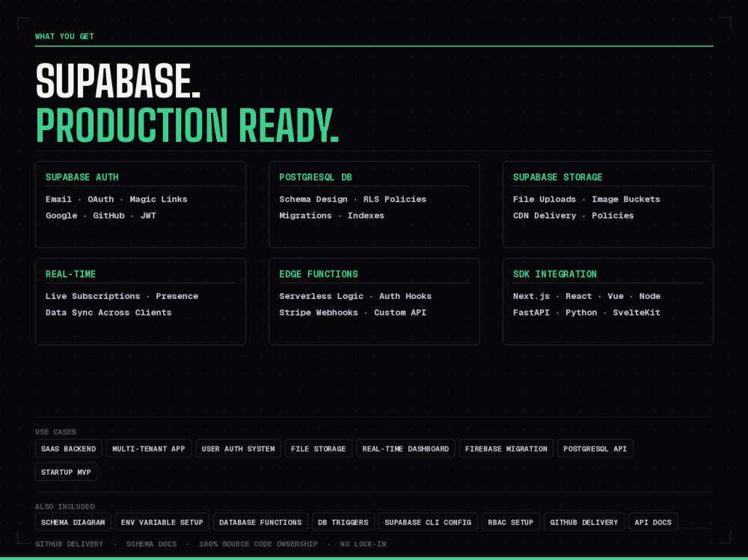
Task: Click 'Google · GitHub · JWT' line
Action: coord(101,215)
